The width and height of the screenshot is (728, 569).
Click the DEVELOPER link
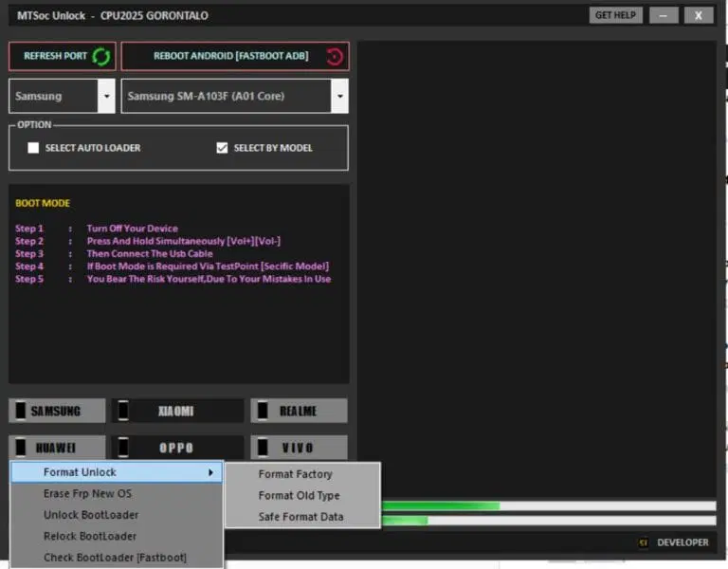(x=682, y=542)
